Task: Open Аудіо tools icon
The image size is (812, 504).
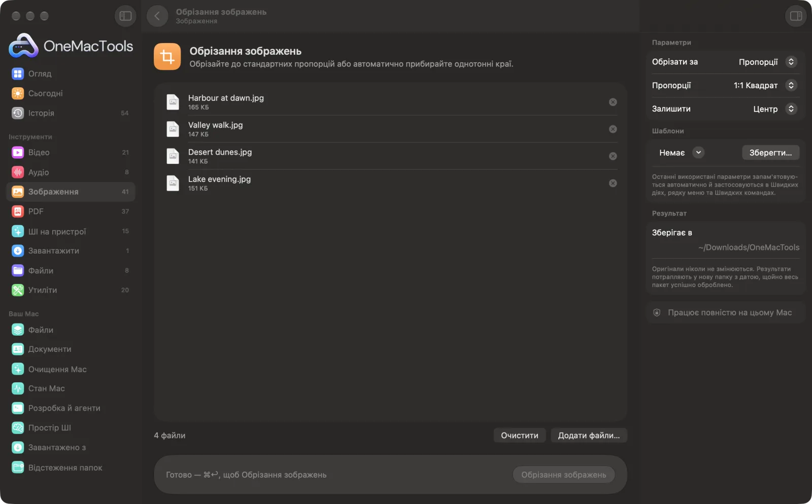Action: click(x=18, y=172)
